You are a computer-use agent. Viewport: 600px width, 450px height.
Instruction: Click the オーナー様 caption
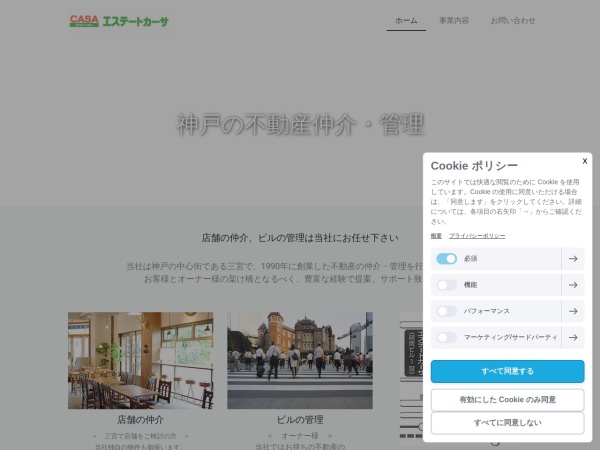tap(300, 436)
